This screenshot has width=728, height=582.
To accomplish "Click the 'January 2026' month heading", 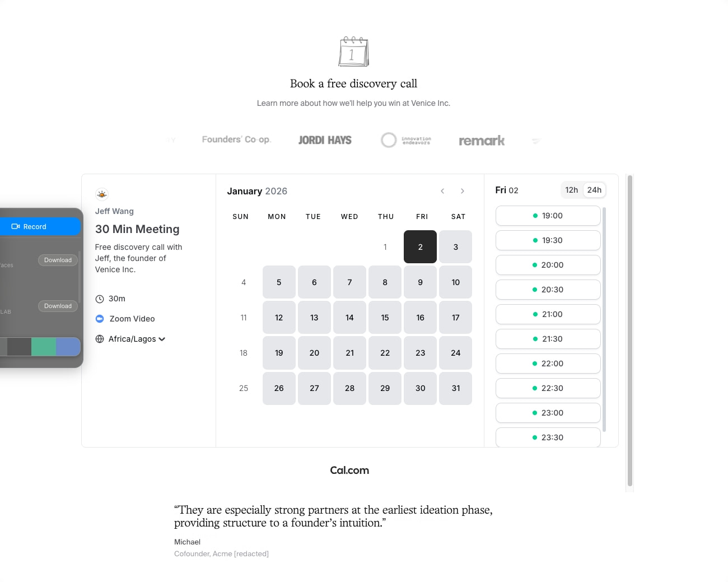I will (257, 191).
